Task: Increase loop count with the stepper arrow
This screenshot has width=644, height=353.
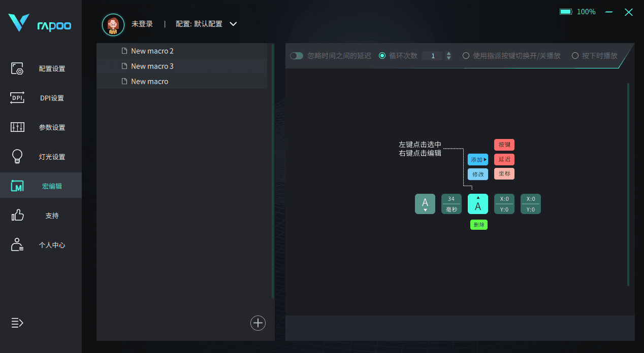Action: [x=448, y=53]
